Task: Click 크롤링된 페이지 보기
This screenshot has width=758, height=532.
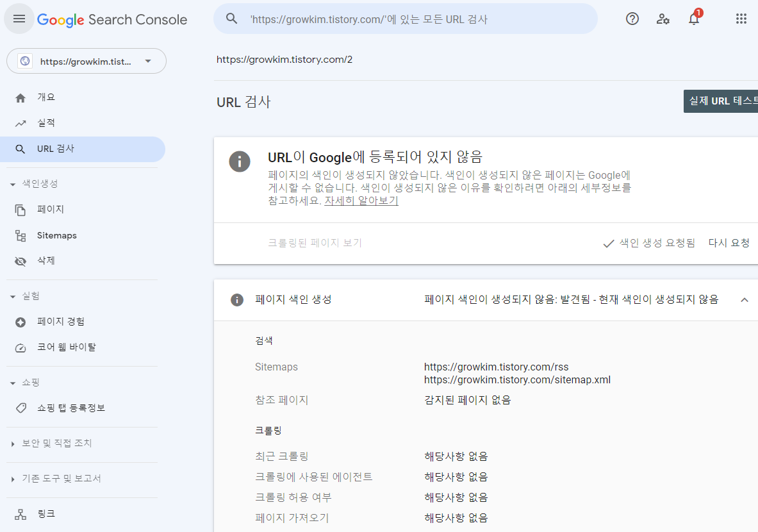Action: point(315,243)
